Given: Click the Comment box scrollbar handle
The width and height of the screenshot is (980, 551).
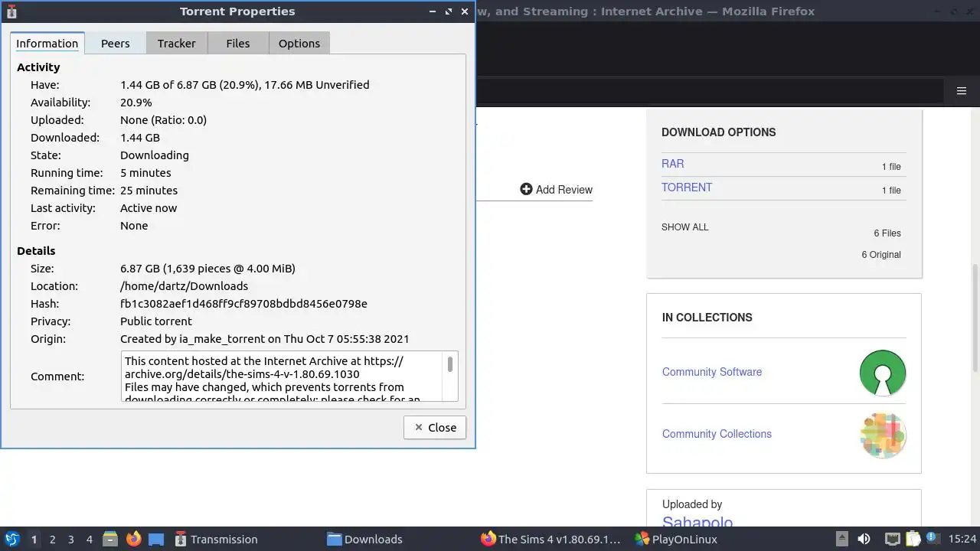Looking at the screenshot, I should (x=450, y=364).
